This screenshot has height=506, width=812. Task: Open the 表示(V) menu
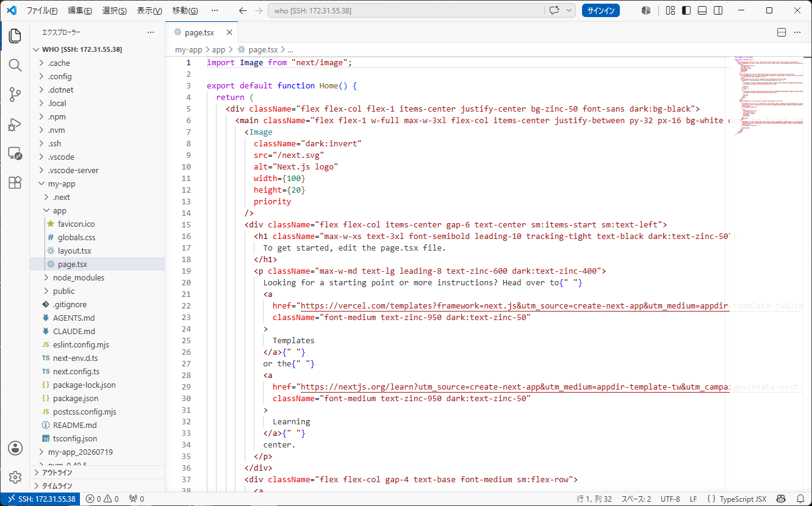click(149, 10)
